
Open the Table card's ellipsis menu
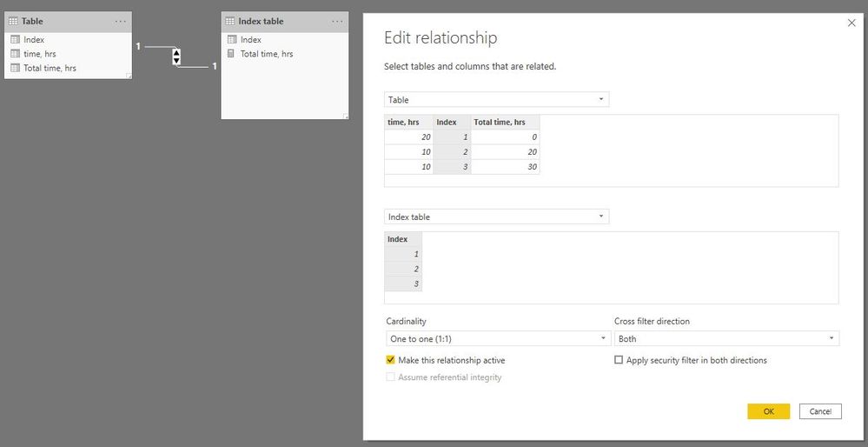pyautogui.click(x=120, y=22)
